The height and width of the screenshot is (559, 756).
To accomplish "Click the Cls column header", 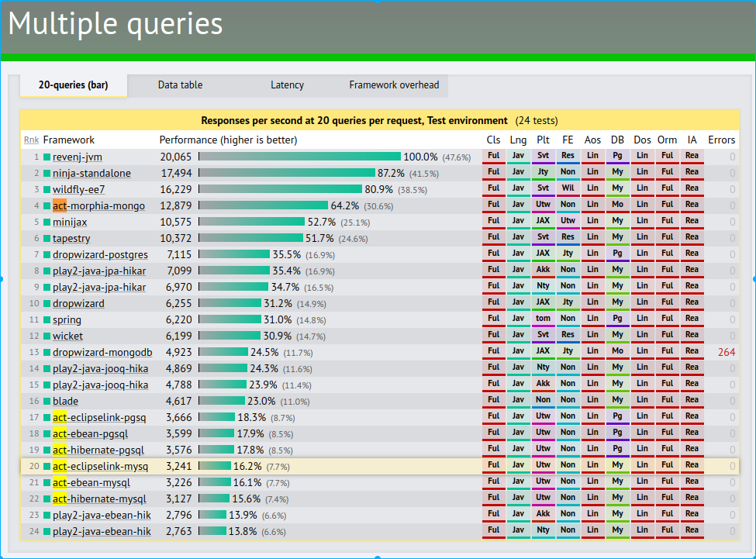I will tap(493, 140).
